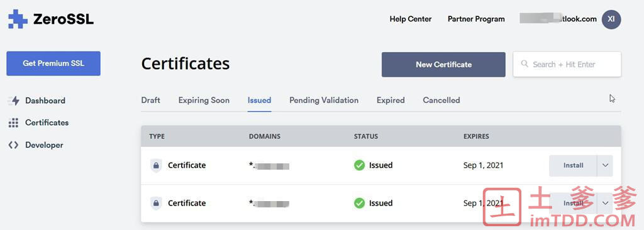Click the Certificates grid icon
644x230 pixels.
(14, 123)
